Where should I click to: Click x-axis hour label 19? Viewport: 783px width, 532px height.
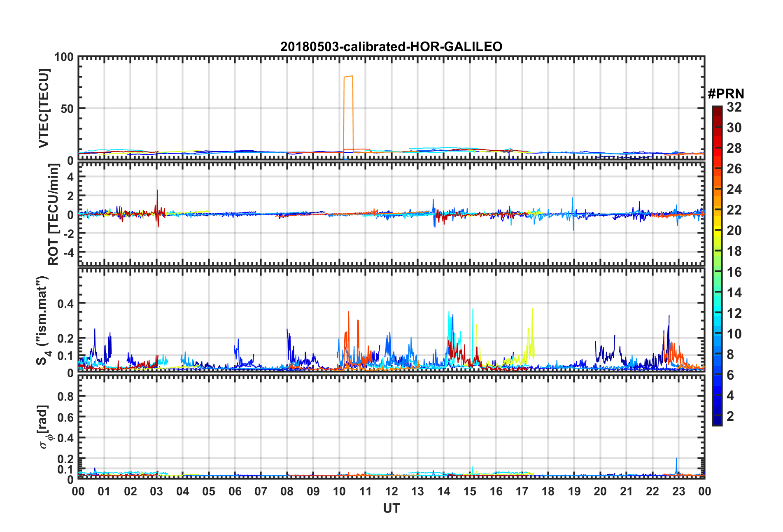[x=574, y=491]
